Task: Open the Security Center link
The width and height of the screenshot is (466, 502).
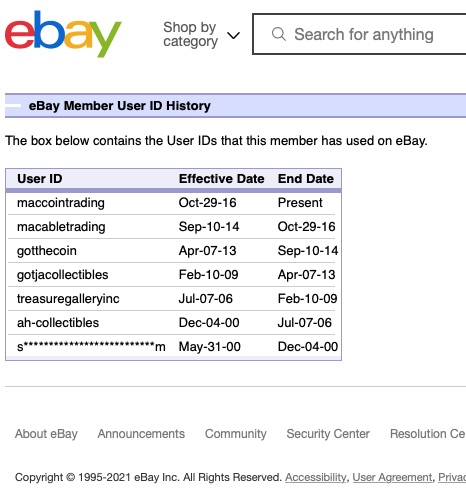Action: [x=328, y=434]
